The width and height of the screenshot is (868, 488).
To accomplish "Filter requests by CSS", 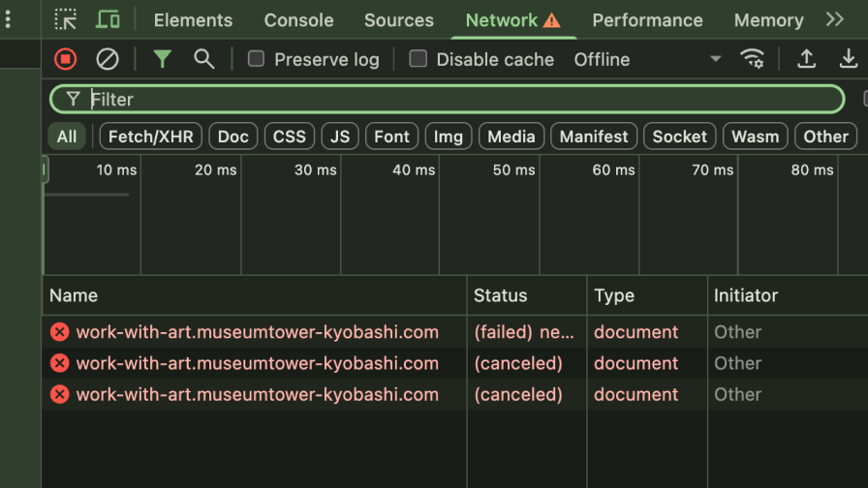I will 290,137.
